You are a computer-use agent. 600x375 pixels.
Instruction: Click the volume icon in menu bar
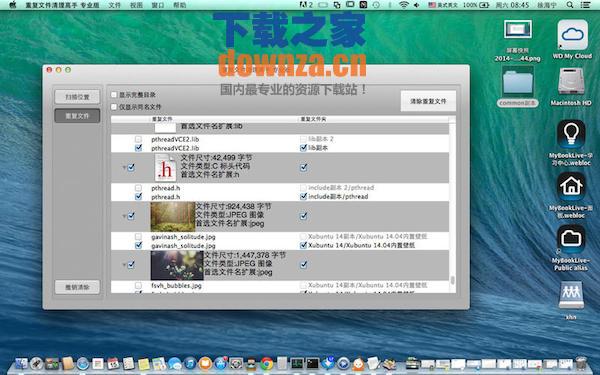[417, 5]
